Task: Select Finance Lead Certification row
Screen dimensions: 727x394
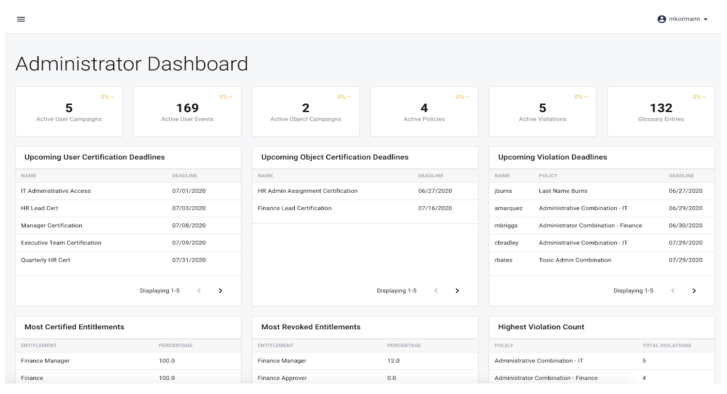Action: [x=365, y=208]
